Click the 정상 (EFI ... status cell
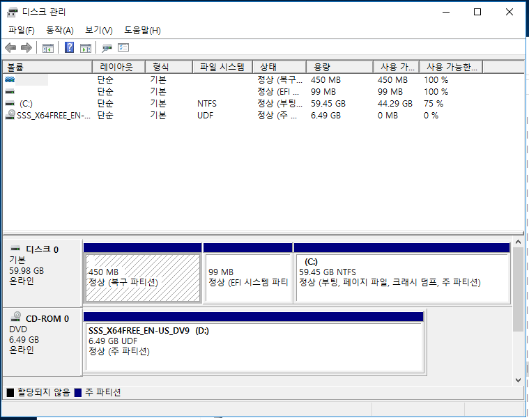529x420 pixels. click(278, 92)
